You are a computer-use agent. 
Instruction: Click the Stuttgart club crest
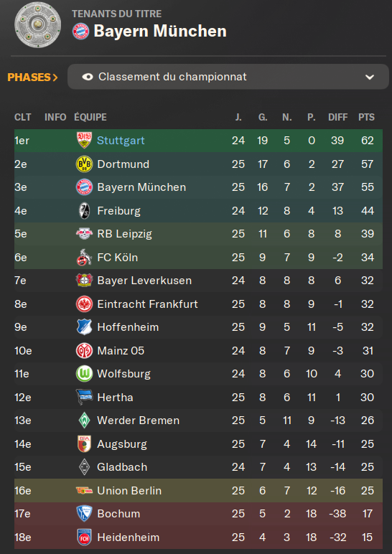[x=84, y=141]
